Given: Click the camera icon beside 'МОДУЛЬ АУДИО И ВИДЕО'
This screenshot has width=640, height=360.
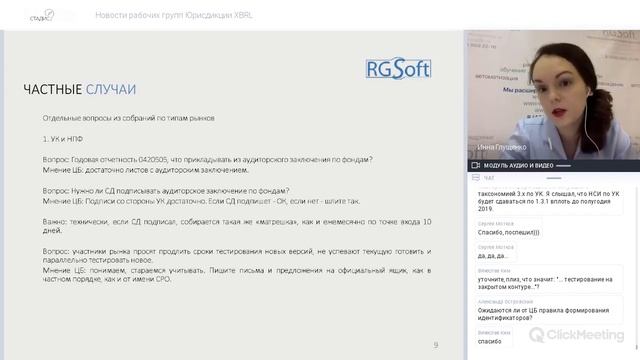Looking at the screenshot, I should [x=476, y=165].
